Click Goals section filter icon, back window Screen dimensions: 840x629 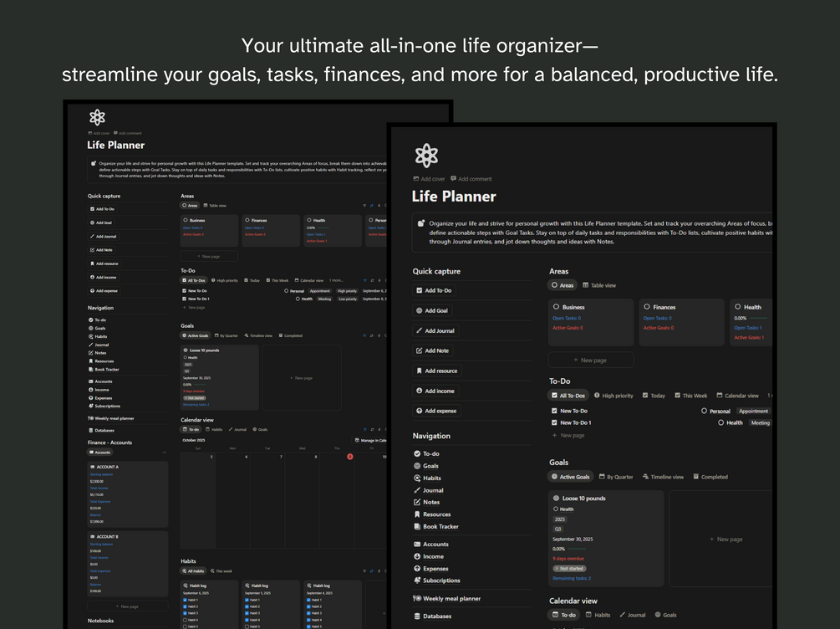pyautogui.click(x=364, y=335)
